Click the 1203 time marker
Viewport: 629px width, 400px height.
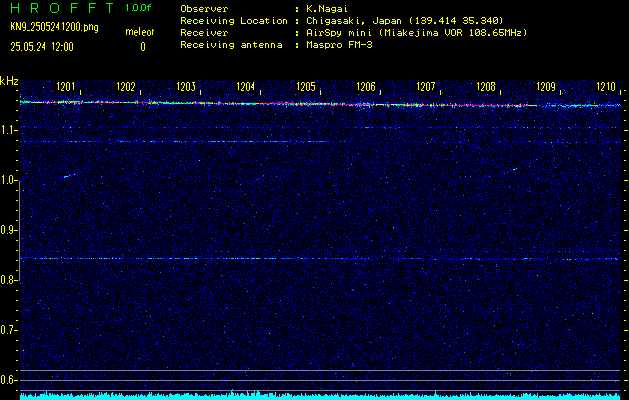(186, 87)
